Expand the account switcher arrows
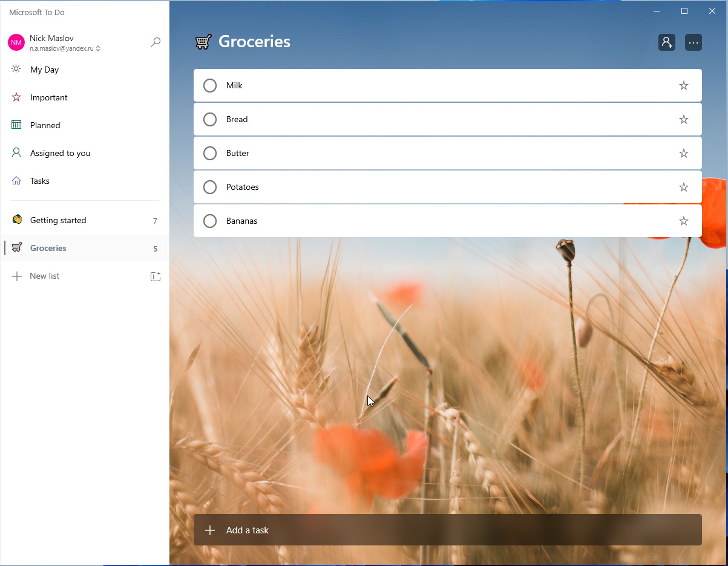Screen dimensions: 728x566 98,48
